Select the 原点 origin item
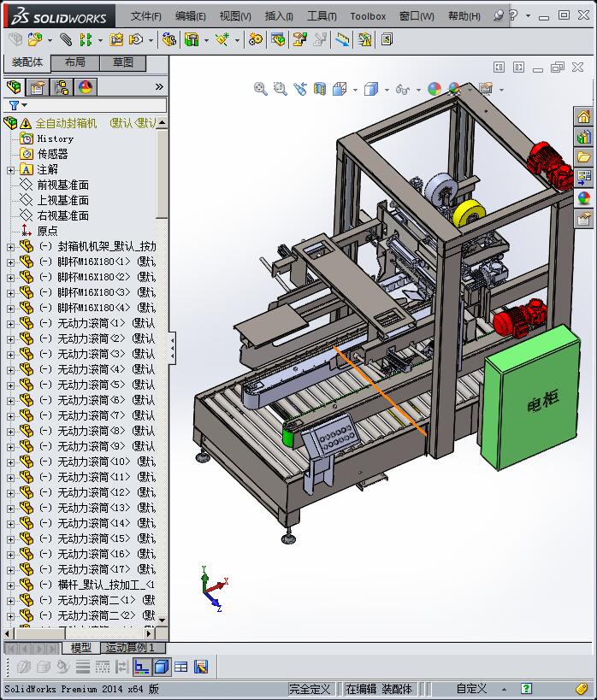597x700 pixels. click(47, 232)
